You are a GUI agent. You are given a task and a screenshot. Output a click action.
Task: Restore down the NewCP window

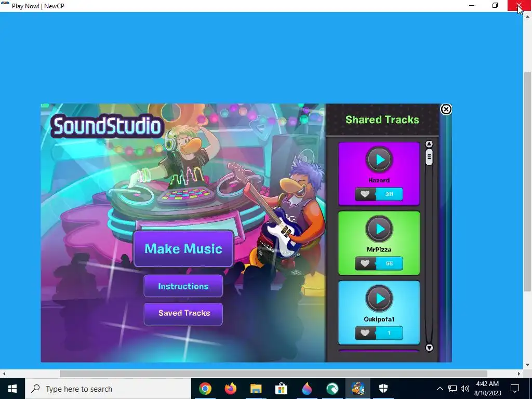[x=495, y=5]
